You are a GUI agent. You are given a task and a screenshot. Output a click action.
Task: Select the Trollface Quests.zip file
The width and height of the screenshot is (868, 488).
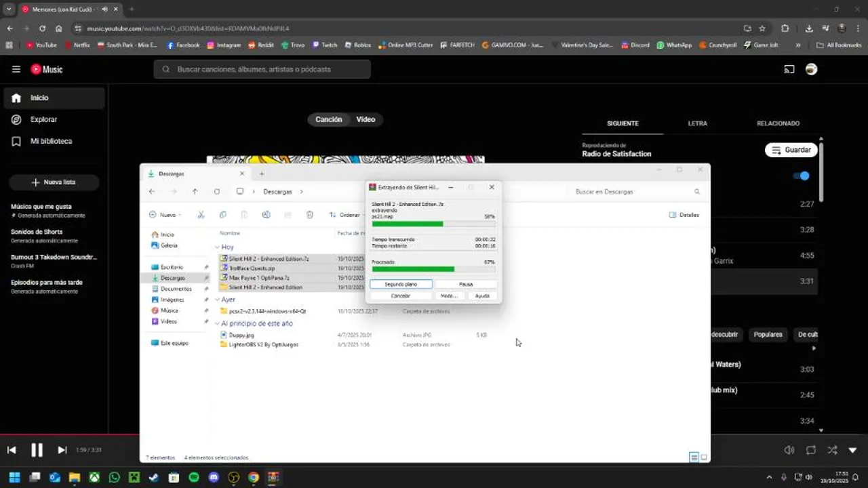coord(252,268)
